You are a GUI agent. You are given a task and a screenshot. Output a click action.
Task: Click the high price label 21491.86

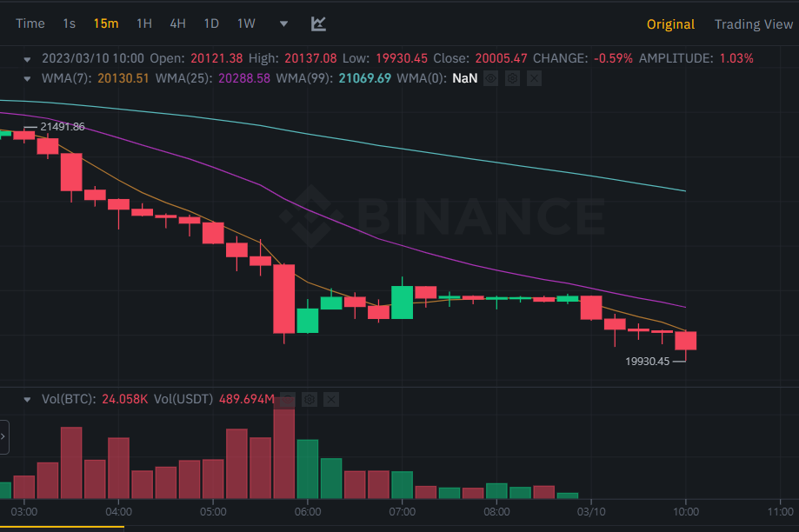pos(63,126)
